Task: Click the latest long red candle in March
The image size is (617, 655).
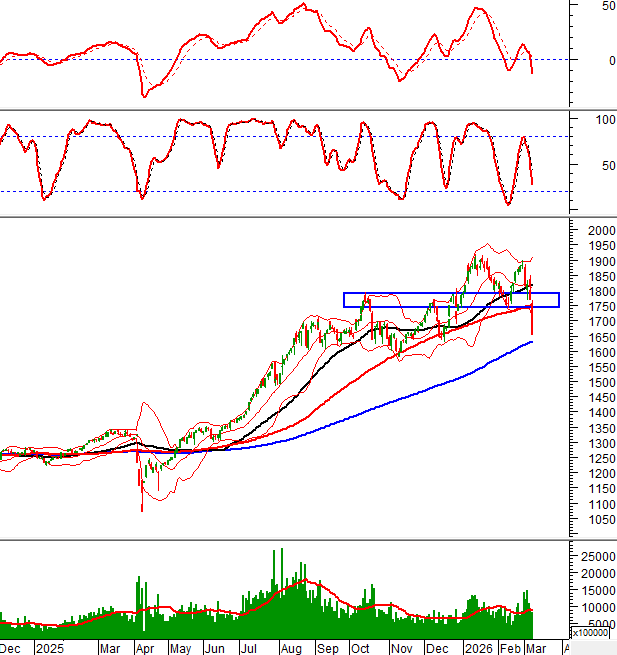Action: point(532,318)
